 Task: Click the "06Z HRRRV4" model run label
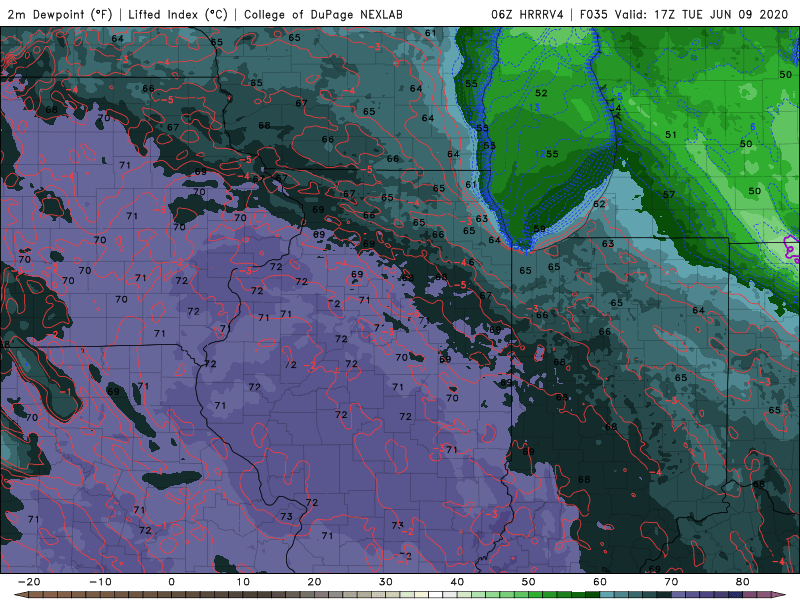[527, 14]
